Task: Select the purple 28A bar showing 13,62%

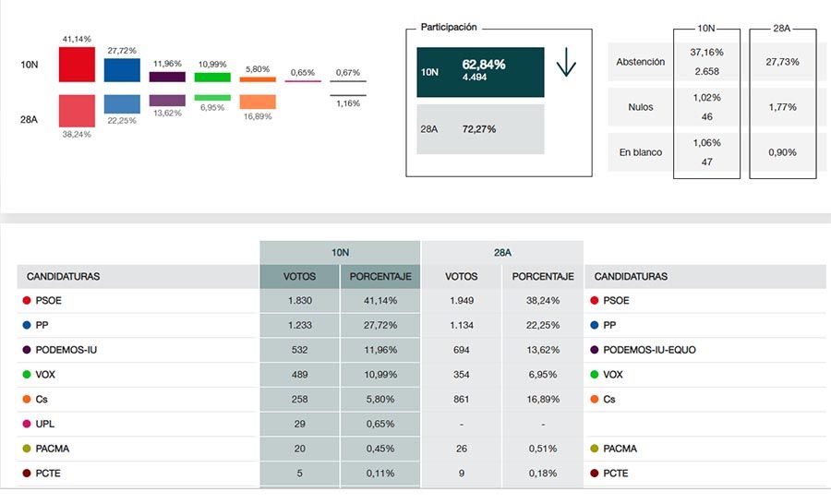Action: (167, 100)
